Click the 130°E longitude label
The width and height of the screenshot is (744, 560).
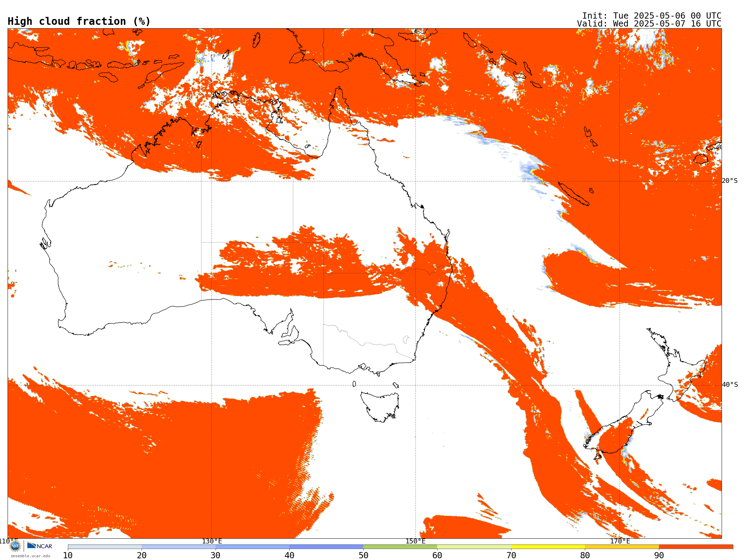(212, 541)
